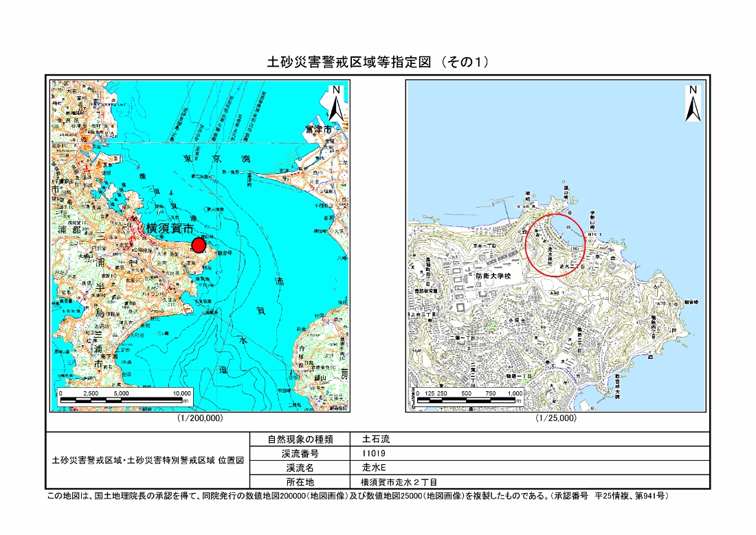Click the (1/25,000) scale caption

556,418
